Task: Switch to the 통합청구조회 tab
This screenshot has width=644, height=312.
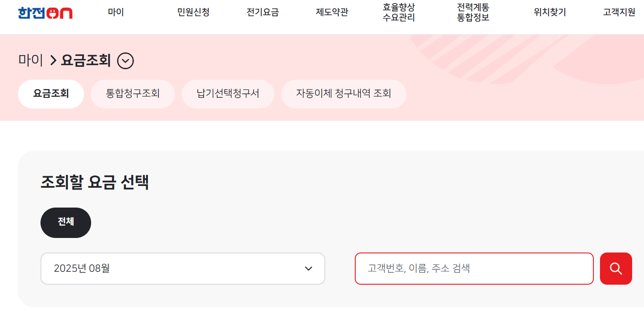Action: point(132,94)
